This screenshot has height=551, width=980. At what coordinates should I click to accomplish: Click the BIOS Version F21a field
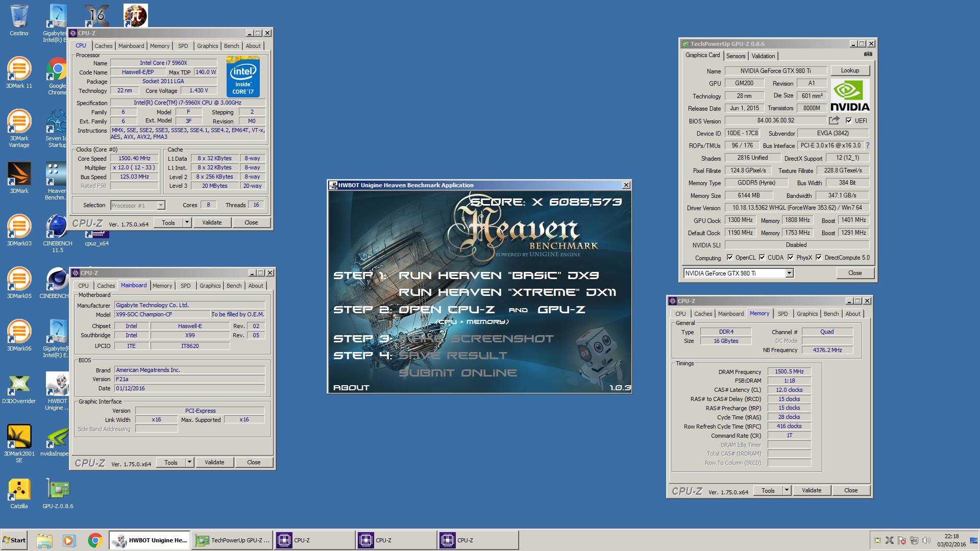tap(189, 379)
